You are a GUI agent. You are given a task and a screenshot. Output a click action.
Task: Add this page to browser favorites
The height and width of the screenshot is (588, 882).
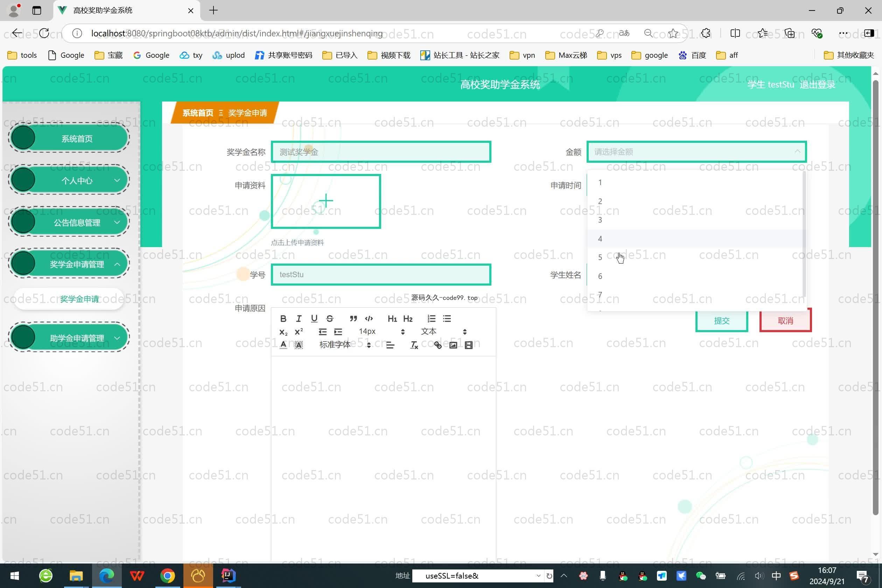pos(673,33)
